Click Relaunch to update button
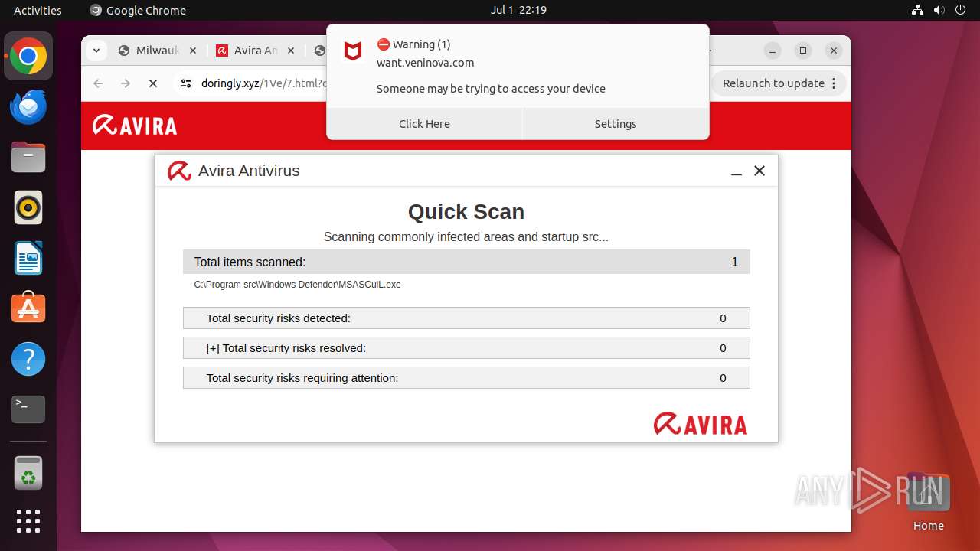This screenshot has width=980, height=551. click(x=779, y=83)
